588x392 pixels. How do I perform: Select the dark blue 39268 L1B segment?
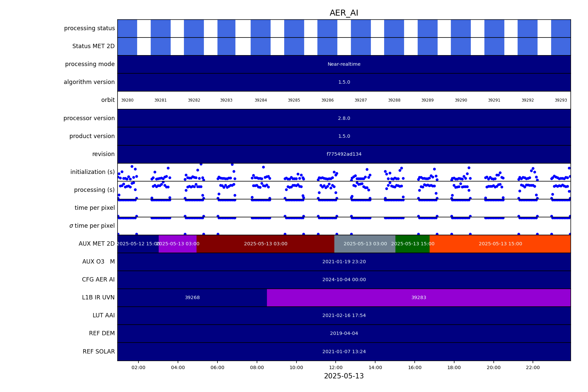192,298
